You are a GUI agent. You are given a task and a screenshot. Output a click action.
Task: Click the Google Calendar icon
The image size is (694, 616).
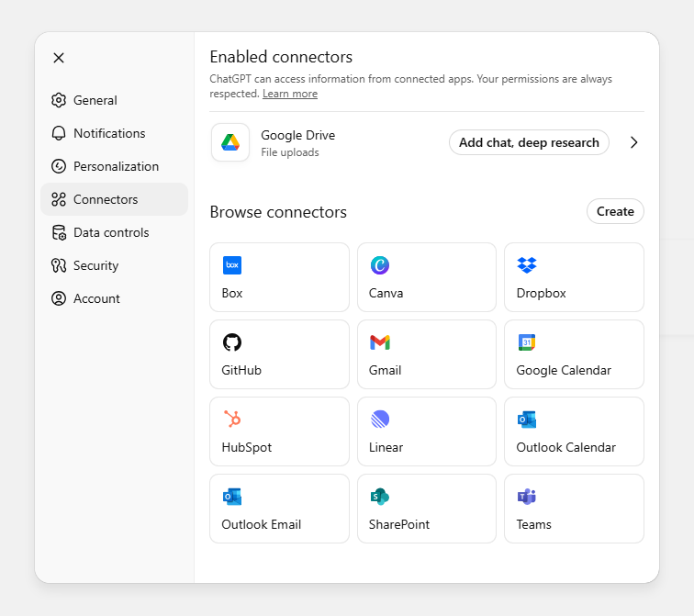coord(527,342)
